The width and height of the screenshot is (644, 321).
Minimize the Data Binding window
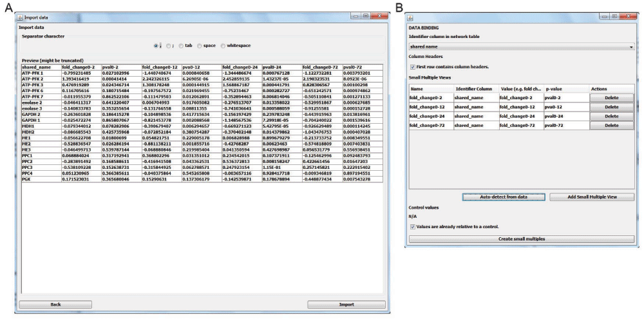605,16
